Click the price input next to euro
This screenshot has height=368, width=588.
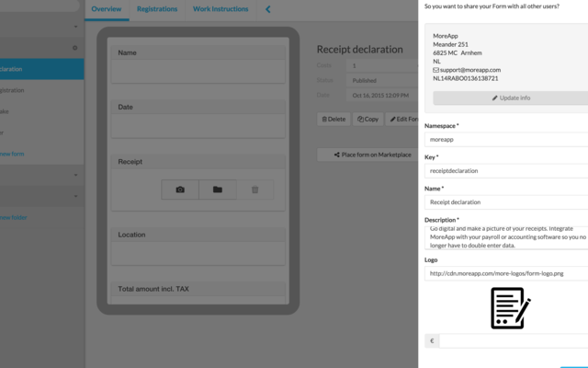coord(514,341)
